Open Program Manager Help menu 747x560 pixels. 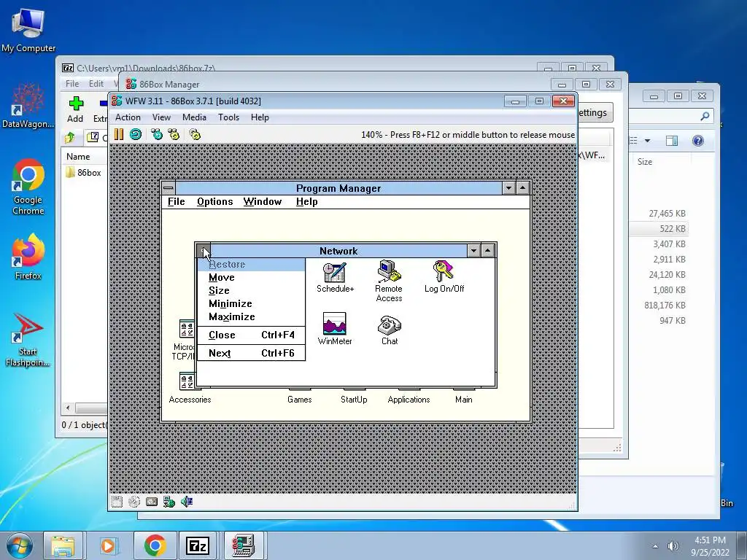pyautogui.click(x=307, y=201)
